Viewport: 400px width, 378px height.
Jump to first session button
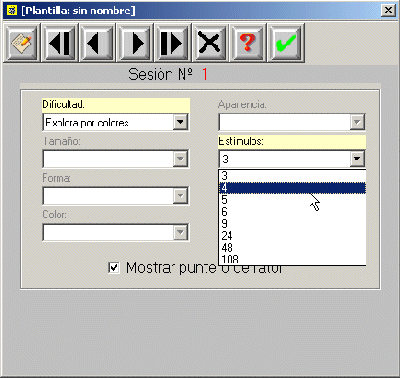[60, 43]
